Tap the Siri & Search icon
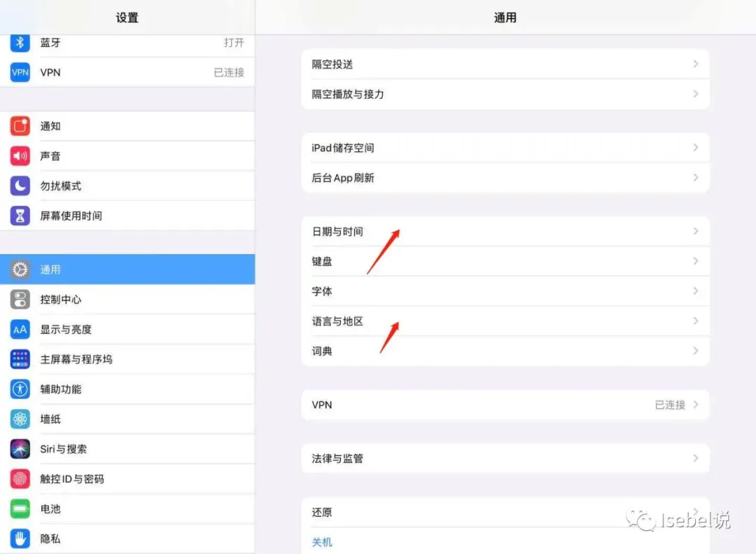Viewport: 756px width, 554px height. click(x=20, y=449)
